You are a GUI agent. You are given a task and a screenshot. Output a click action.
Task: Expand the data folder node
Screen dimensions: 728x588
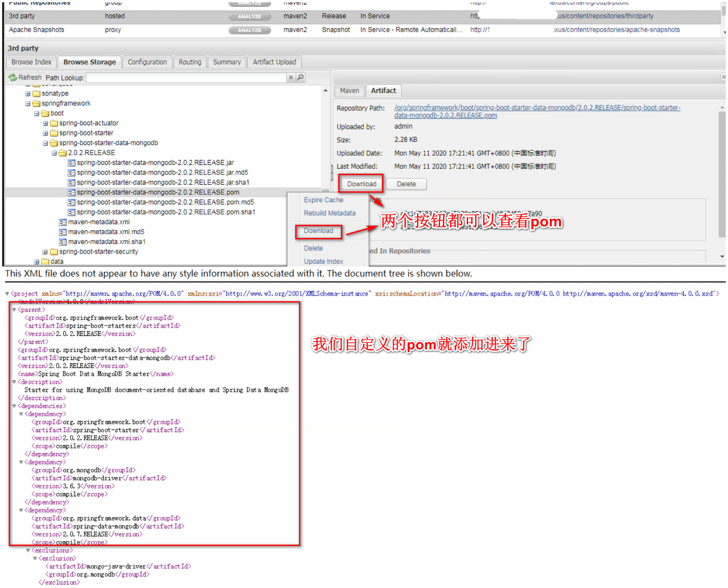click(37, 261)
